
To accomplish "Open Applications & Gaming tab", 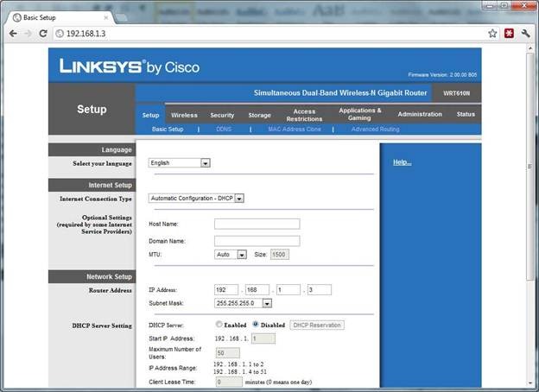I will (x=359, y=114).
